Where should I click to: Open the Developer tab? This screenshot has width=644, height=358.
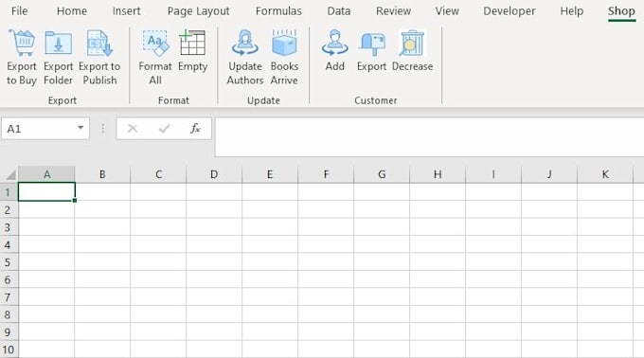click(510, 11)
